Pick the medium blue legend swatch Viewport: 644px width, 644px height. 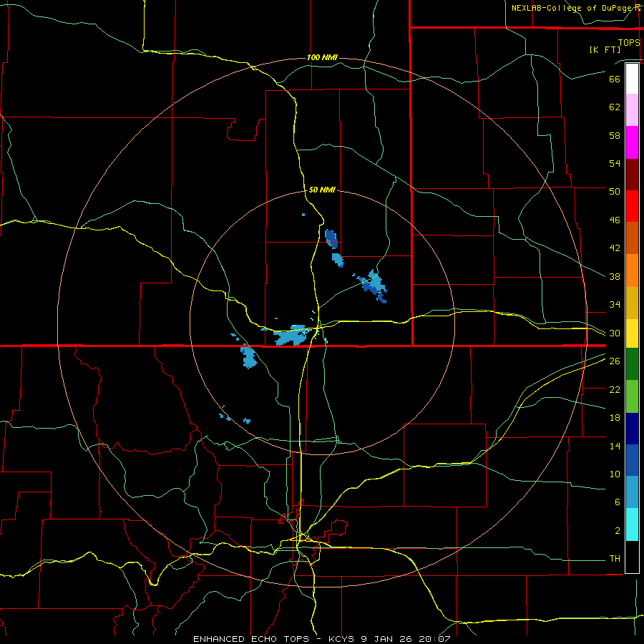(632, 460)
